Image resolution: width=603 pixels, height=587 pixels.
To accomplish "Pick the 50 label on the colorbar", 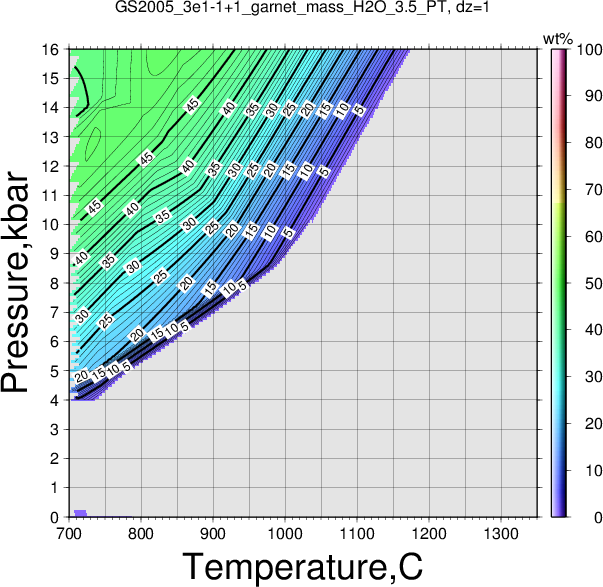I will [594, 283].
